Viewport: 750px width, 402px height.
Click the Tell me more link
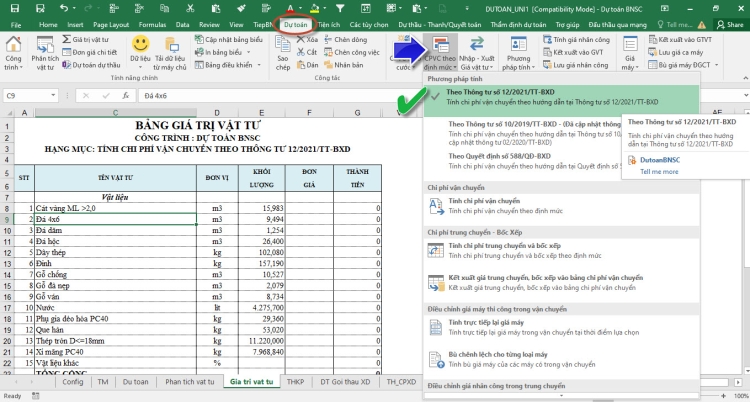659,171
